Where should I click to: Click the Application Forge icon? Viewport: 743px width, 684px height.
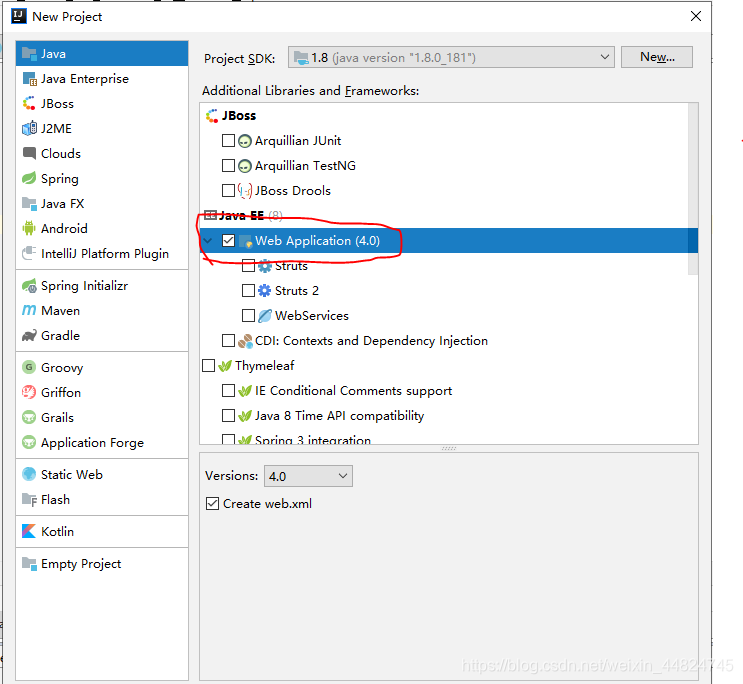[x=29, y=442]
